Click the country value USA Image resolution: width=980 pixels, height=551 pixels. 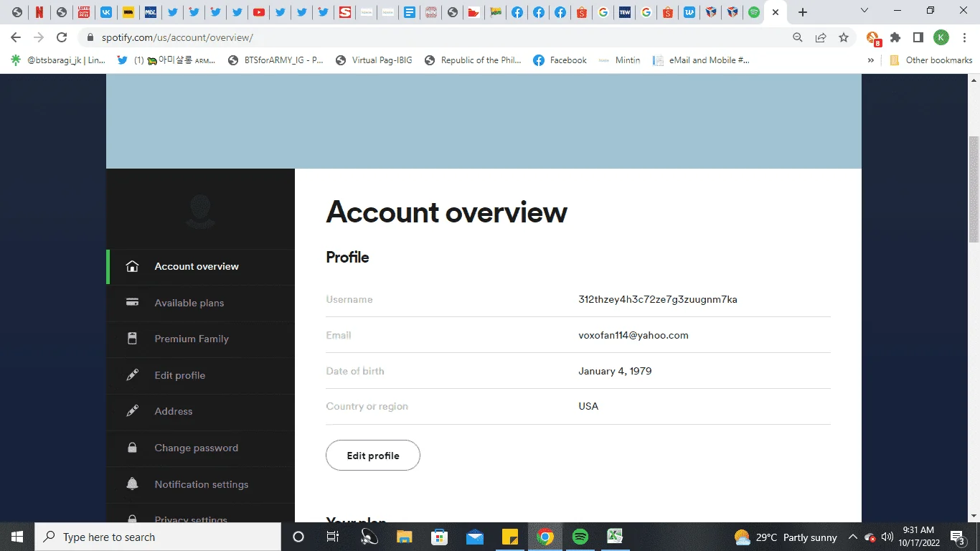tap(588, 406)
